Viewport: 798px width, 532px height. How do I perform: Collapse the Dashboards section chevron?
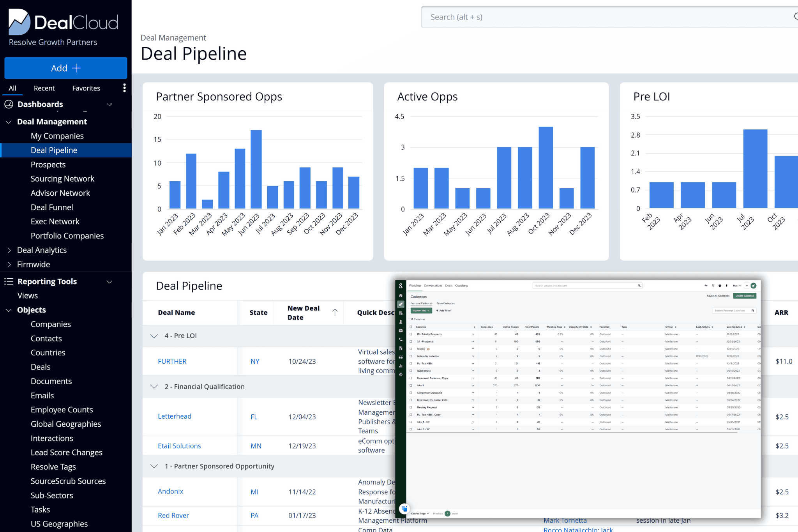tap(109, 104)
